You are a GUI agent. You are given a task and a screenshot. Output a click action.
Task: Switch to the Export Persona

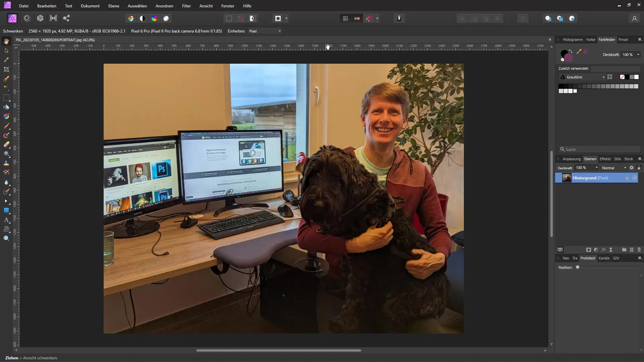66,18
